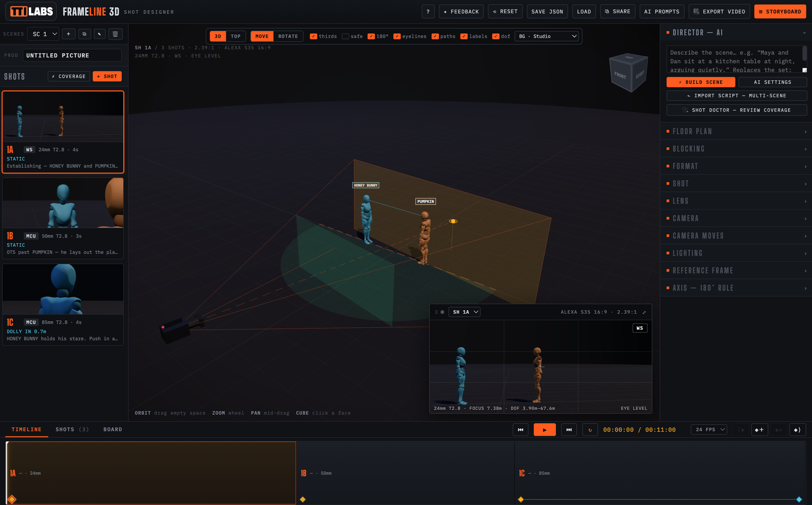Image resolution: width=812 pixels, height=505 pixels.
Task: Open Export Video
Action: point(719,12)
